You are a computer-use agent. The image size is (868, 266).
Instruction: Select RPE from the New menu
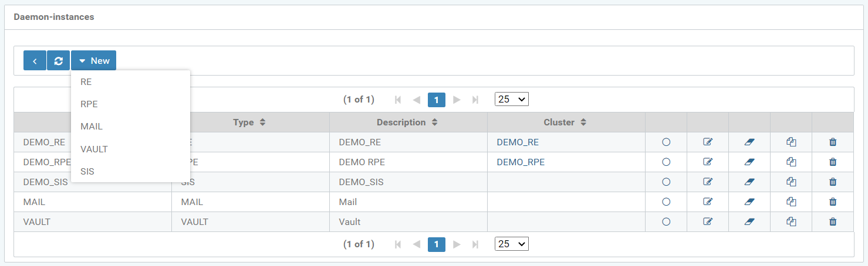pyautogui.click(x=89, y=104)
